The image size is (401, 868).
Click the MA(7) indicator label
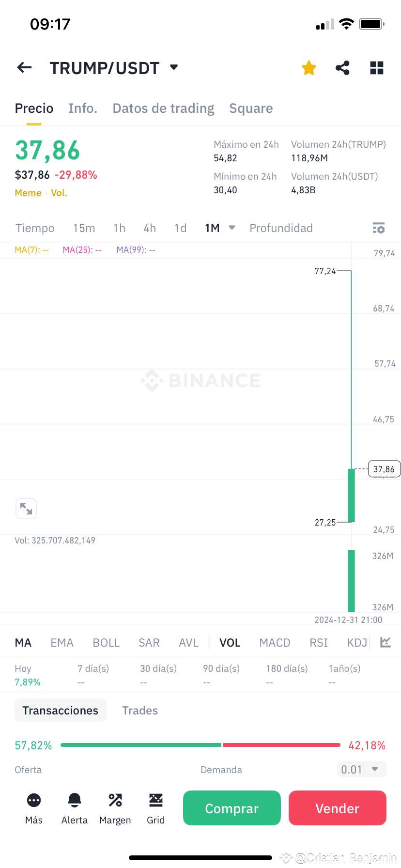pyautogui.click(x=32, y=250)
